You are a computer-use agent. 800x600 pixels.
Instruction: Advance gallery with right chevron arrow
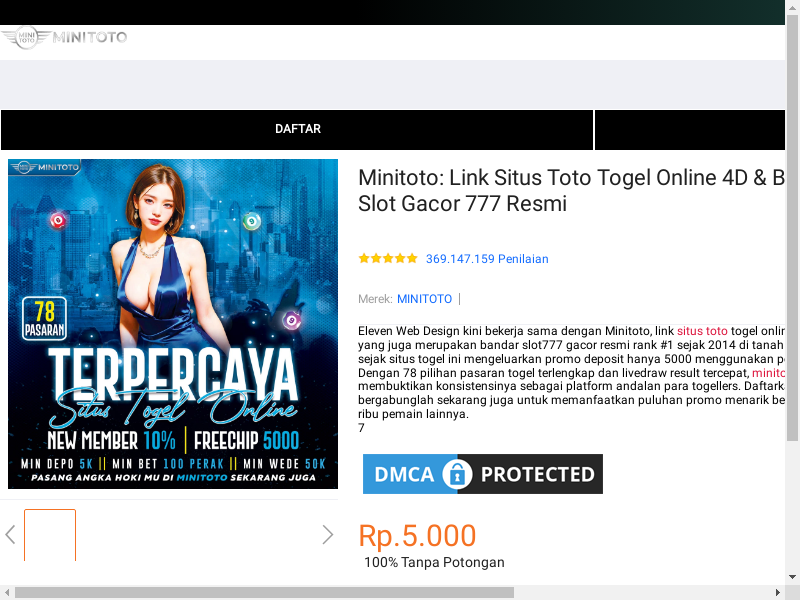[328, 535]
